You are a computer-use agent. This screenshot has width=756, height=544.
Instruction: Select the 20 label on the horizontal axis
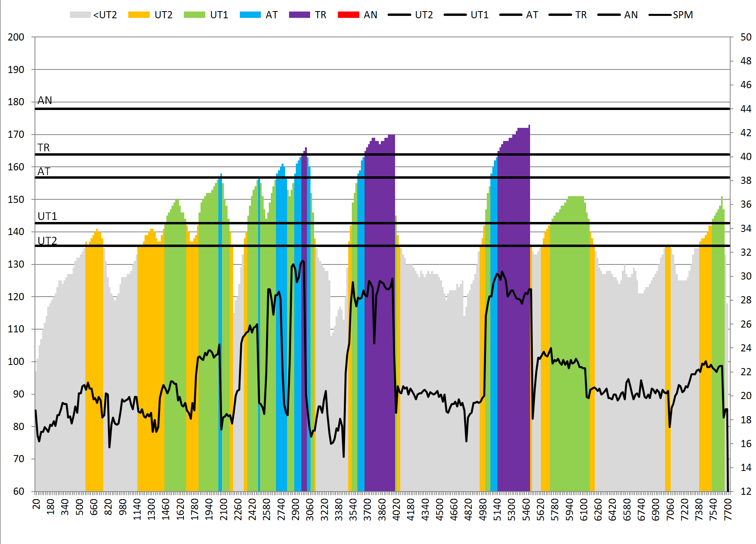coord(36,504)
